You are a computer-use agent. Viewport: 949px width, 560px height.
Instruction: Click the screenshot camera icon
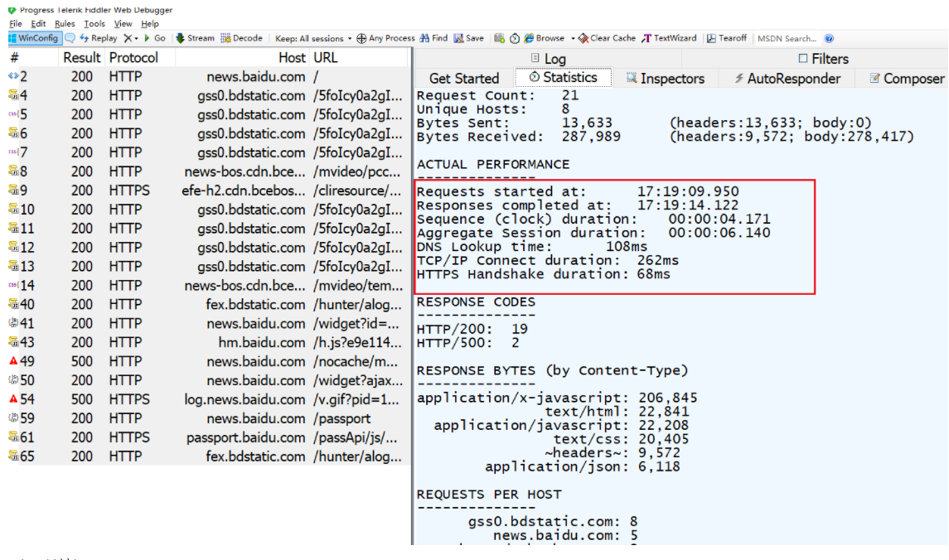pos(499,38)
